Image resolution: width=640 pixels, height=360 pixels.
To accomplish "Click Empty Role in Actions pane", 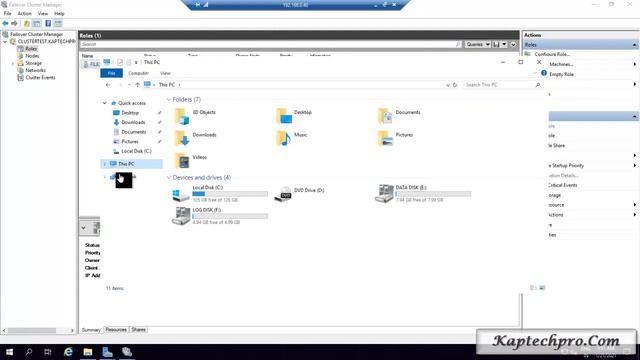I will click(561, 74).
